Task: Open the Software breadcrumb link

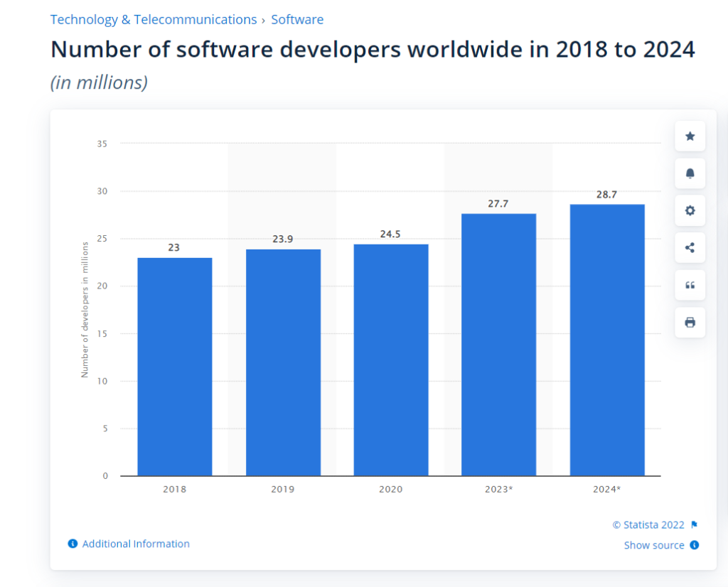Action: coord(297,19)
